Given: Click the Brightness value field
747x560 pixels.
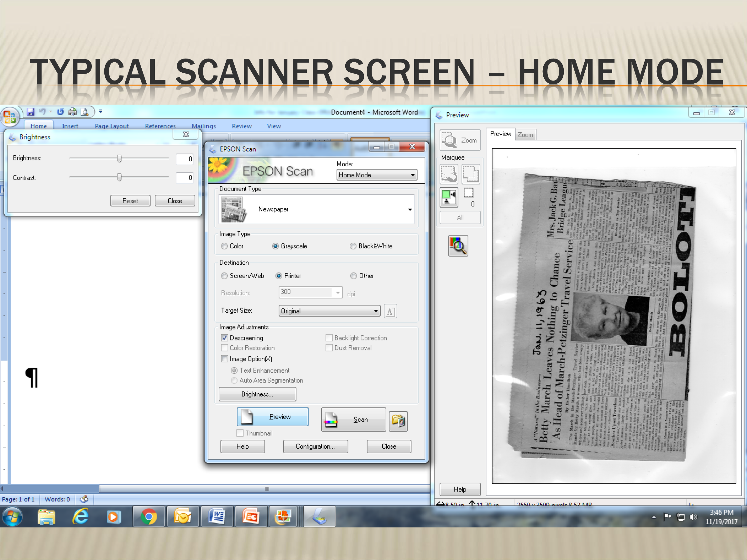Looking at the screenshot, I should point(184,159).
